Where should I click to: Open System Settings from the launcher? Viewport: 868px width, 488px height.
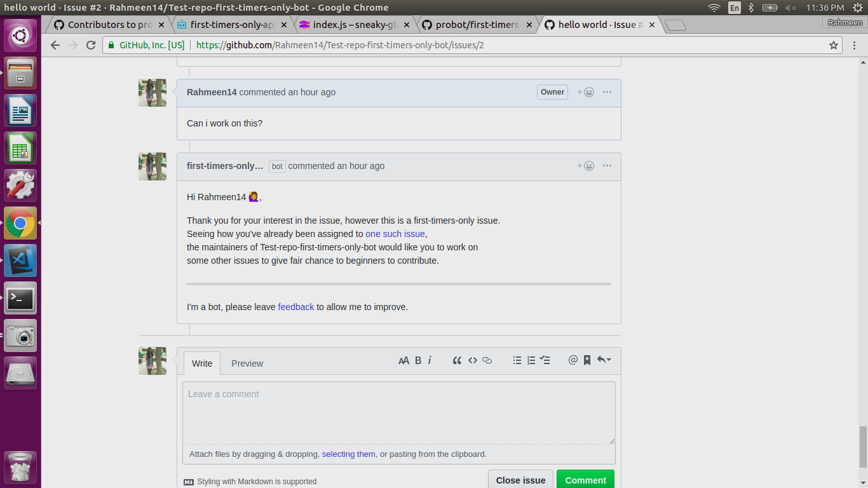(21, 186)
